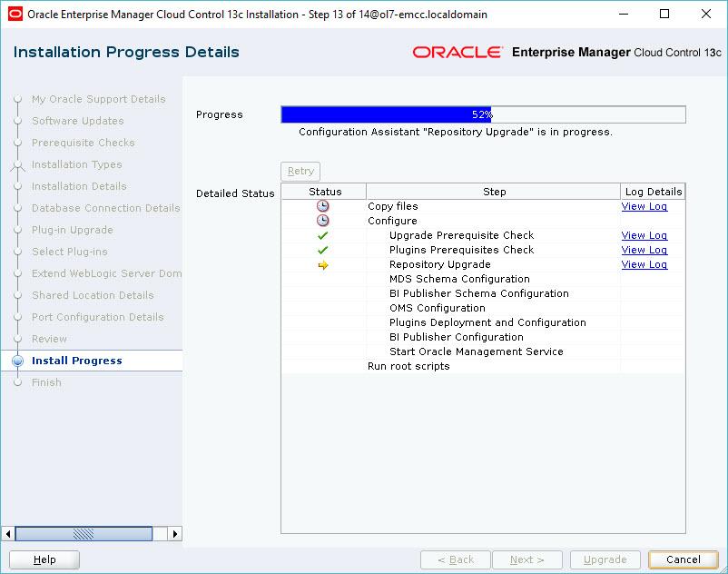Click the clock status icon for Configure
The width and height of the screenshot is (728, 574).
click(322, 220)
